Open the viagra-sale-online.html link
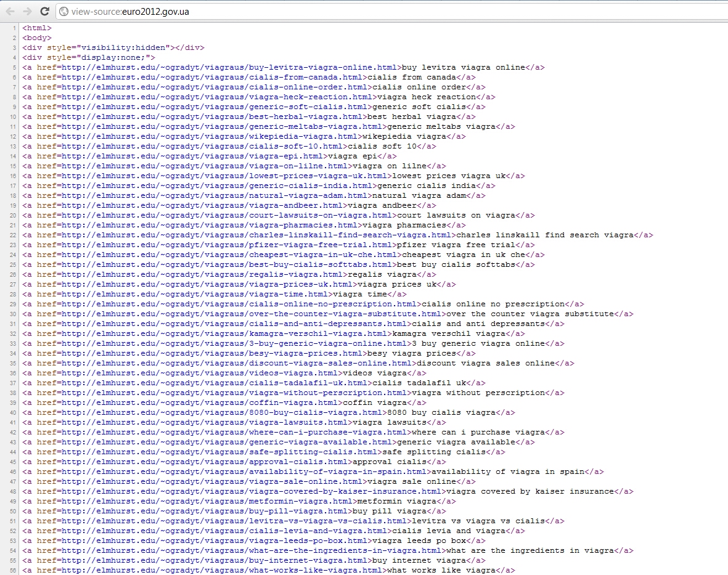Viewport: 728px width, 575px height. [x=211, y=482]
